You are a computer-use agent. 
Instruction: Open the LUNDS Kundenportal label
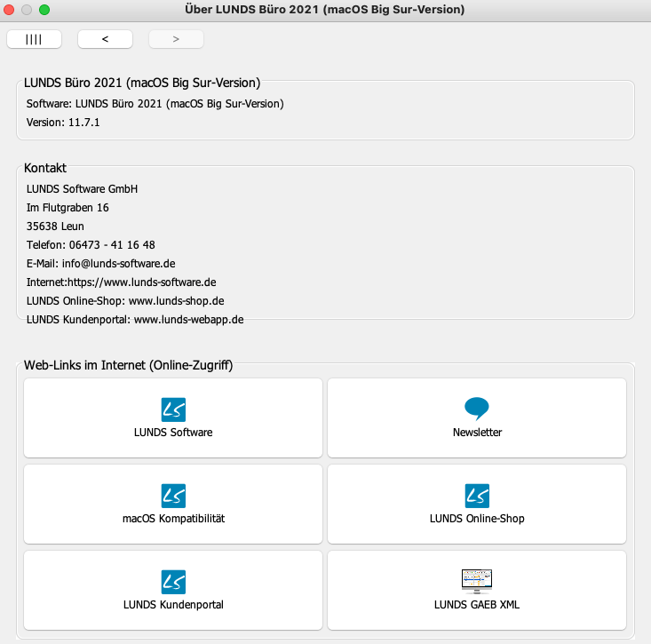[x=173, y=605]
